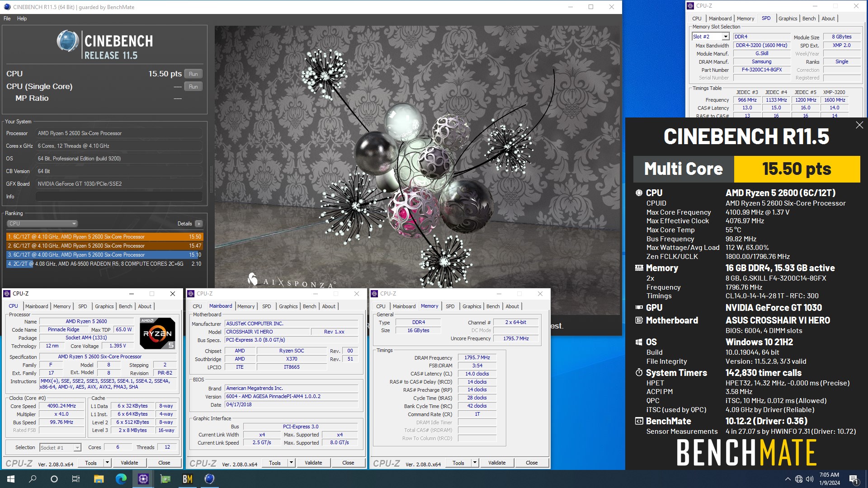The image size is (868, 488).
Task: Select Memory tab in the CPU-Z SPD window
Action: 745,19
